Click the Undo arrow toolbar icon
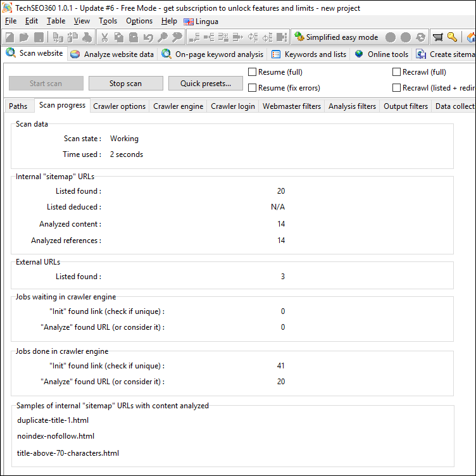 pos(148,37)
